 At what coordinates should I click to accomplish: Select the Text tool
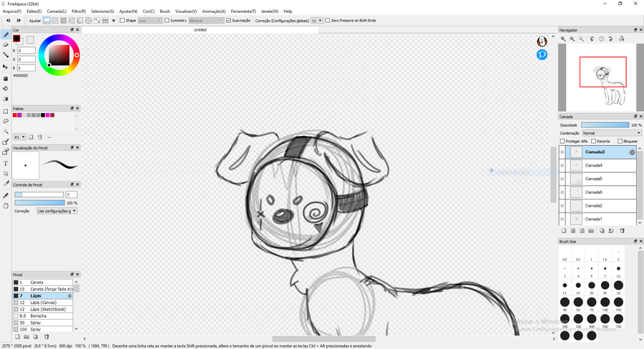pos(5,163)
